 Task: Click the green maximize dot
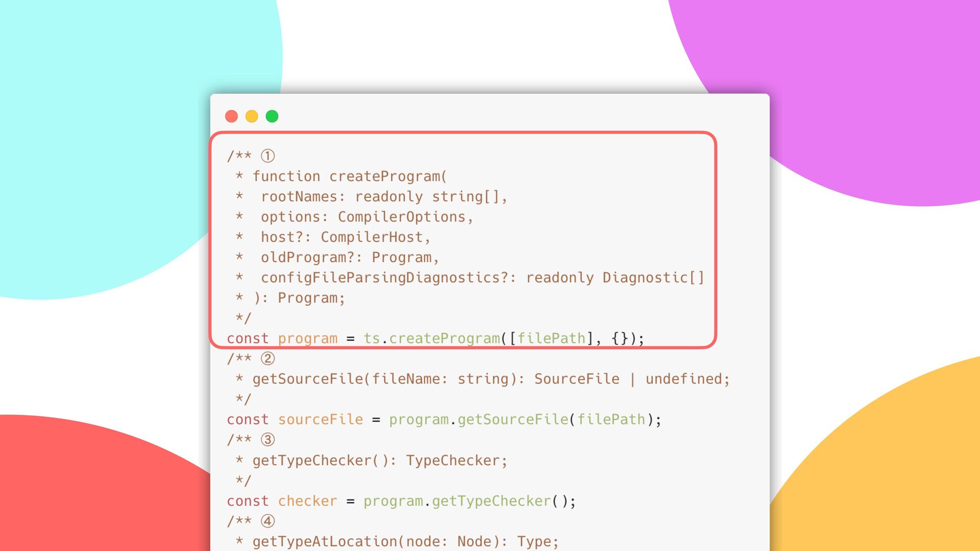click(272, 116)
